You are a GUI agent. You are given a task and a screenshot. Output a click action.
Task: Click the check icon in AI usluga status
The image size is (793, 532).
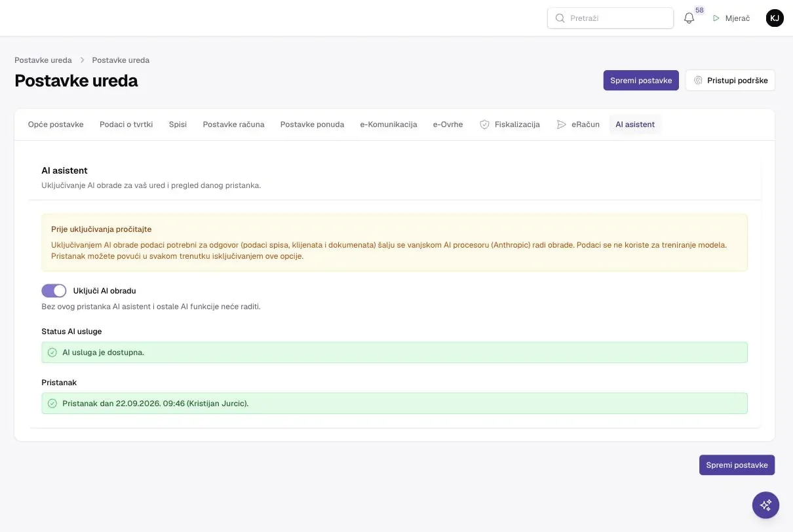(x=52, y=352)
